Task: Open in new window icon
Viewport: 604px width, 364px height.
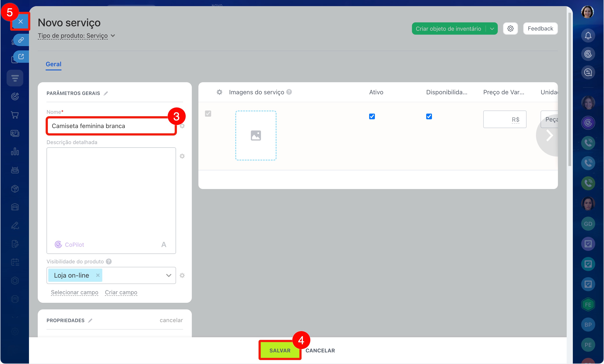Action: 21,57
